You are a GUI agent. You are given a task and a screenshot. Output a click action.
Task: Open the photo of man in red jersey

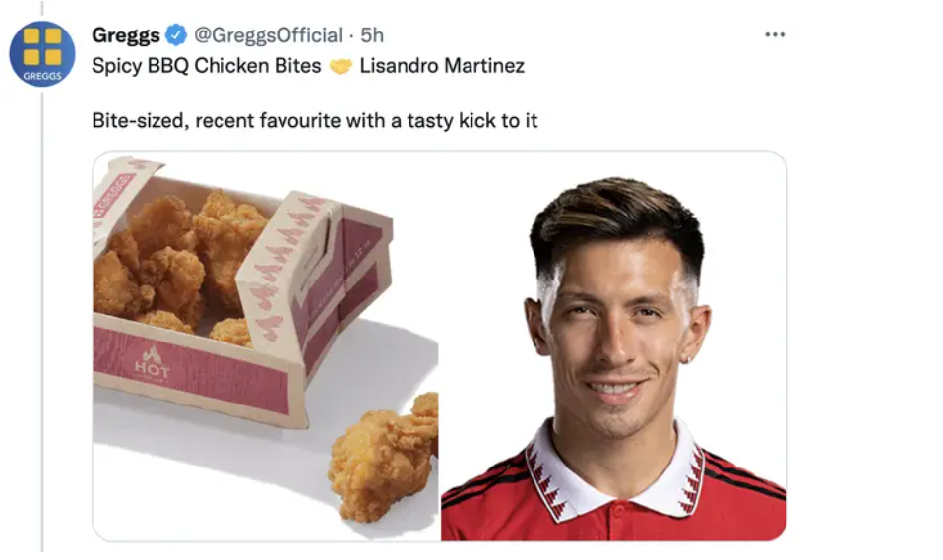613,345
